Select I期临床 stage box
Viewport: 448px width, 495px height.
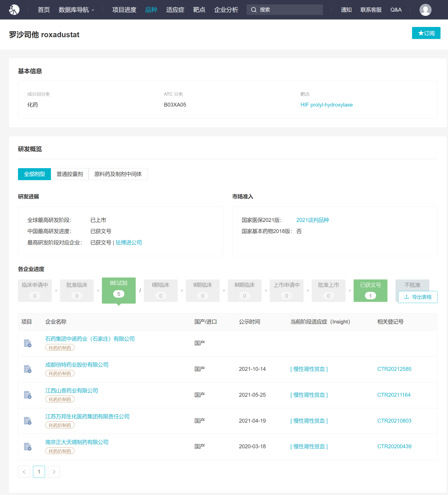(161, 290)
